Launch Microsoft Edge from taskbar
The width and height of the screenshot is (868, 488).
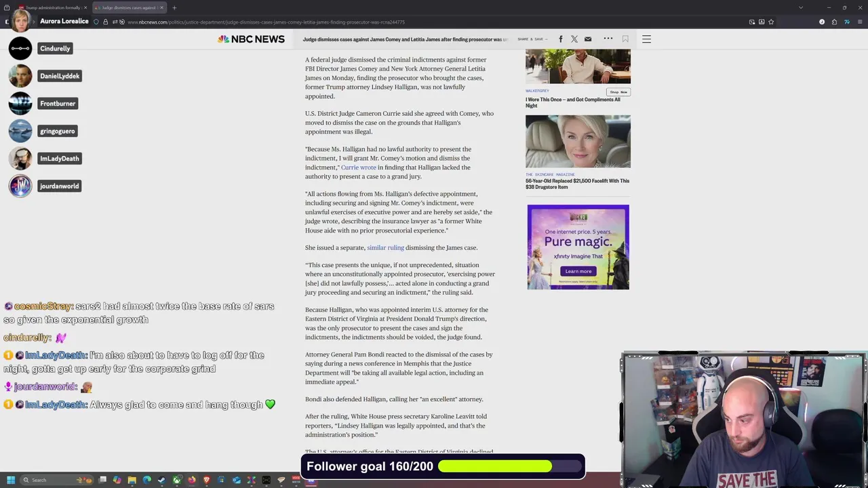tap(147, 480)
